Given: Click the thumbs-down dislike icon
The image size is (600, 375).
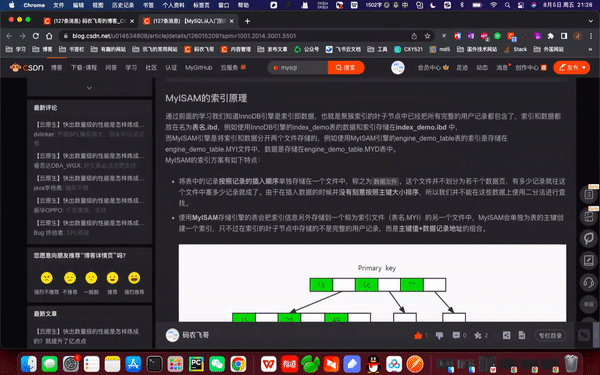Looking at the screenshot, I should click(439, 336).
